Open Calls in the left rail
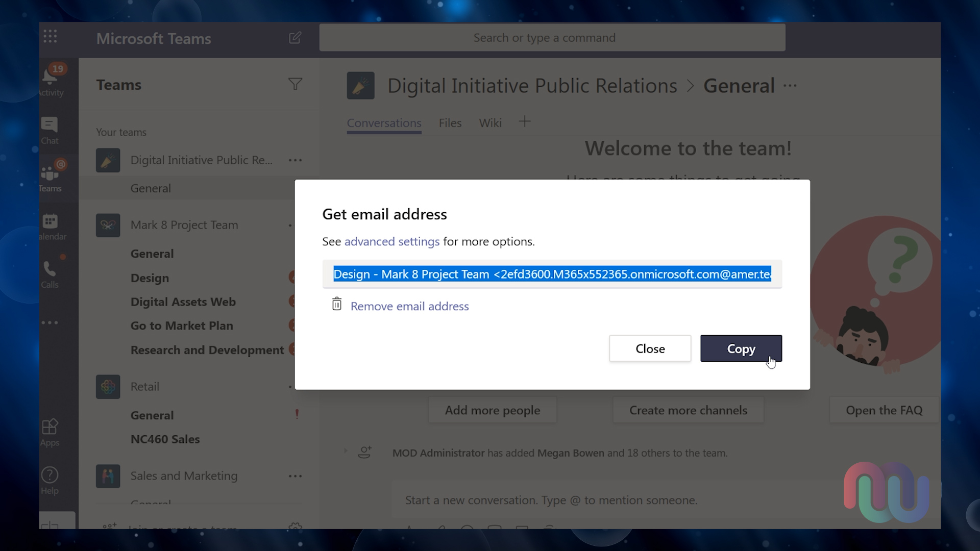Screen dimensions: 980x551 point(50,275)
